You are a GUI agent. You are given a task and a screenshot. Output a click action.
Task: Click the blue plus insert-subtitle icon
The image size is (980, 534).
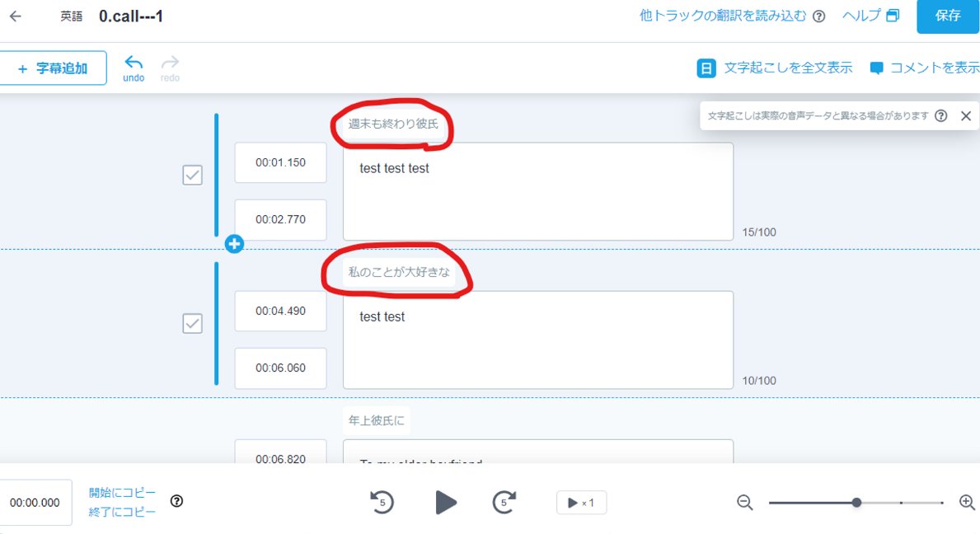click(x=234, y=244)
